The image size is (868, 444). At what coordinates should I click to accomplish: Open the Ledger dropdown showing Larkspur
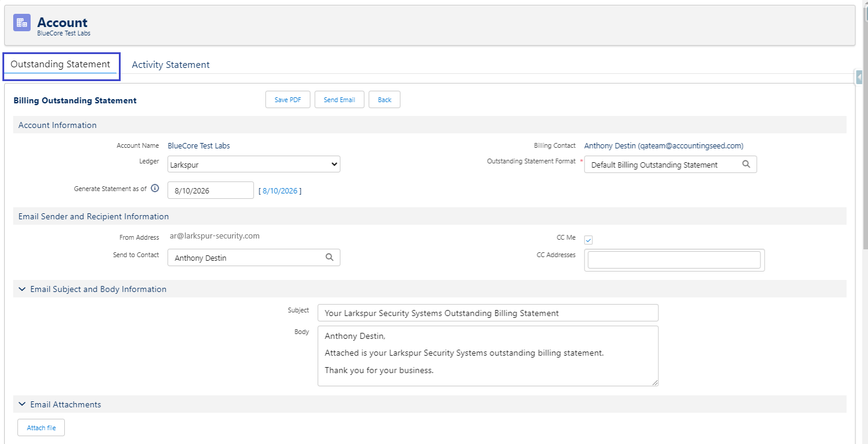pos(254,164)
